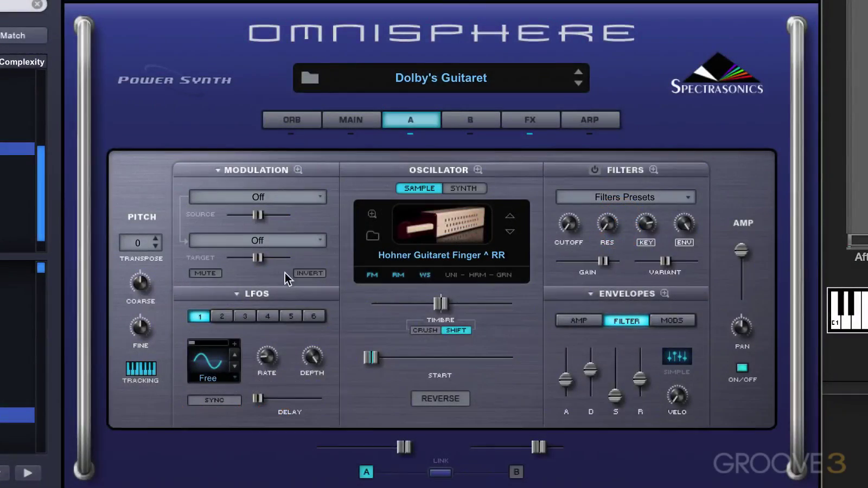Select the Amp envelope button
The height and width of the screenshot is (488, 868).
click(579, 320)
